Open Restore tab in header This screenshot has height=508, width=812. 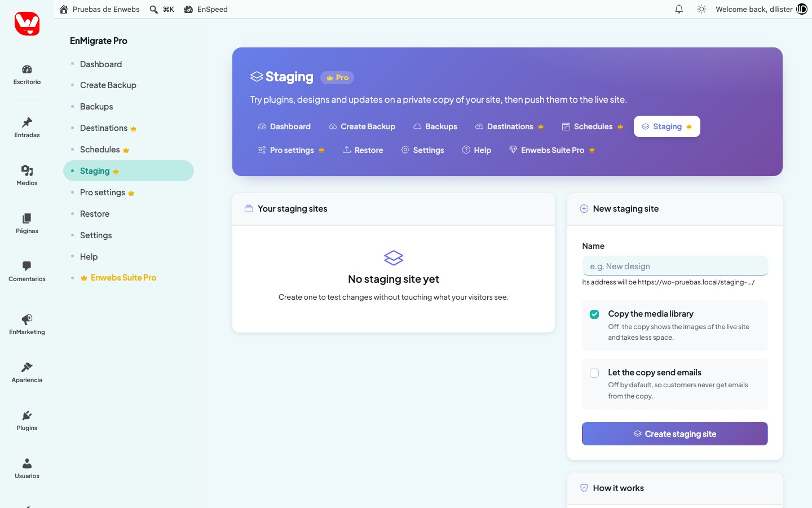[363, 150]
